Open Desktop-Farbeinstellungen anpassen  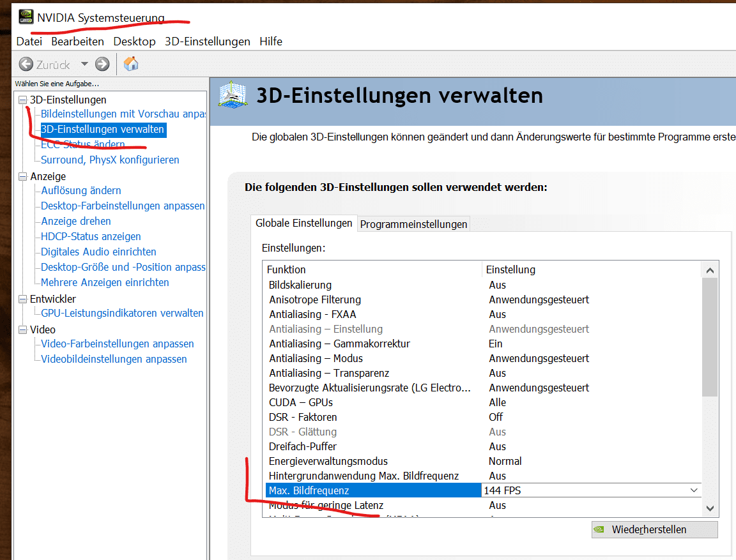[x=123, y=206]
